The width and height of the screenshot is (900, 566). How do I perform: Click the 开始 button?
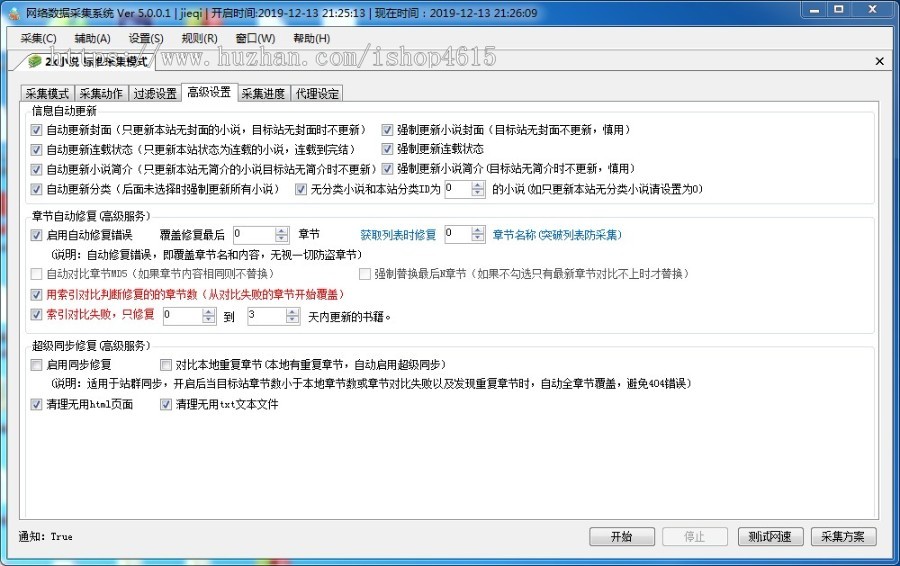(x=622, y=537)
